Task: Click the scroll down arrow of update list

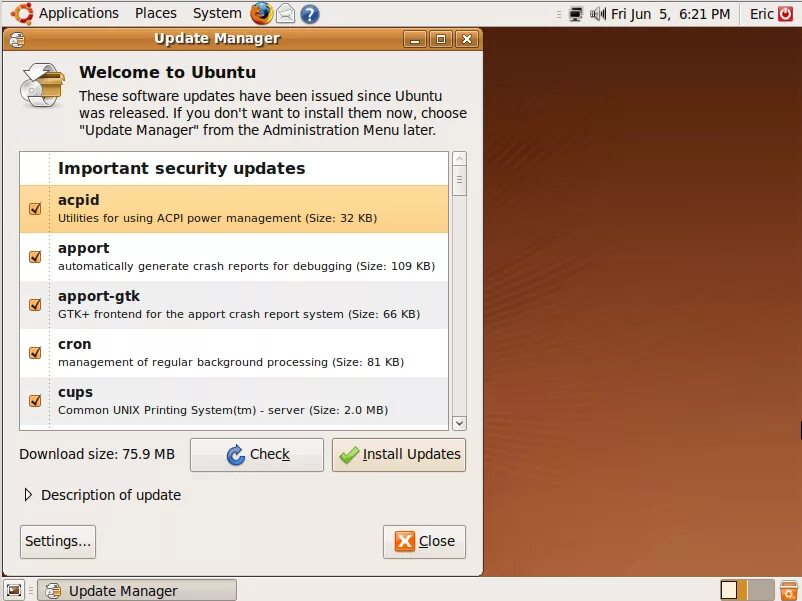Action: [x=459, y=423]
